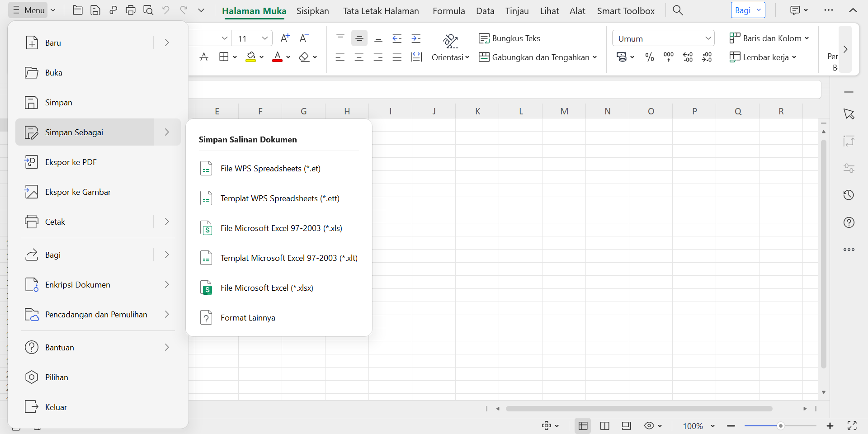Open the Umum number format dropdown
The width and height of the screenshot is (868, 434).
pyautogui.click(x=663, y=38)
